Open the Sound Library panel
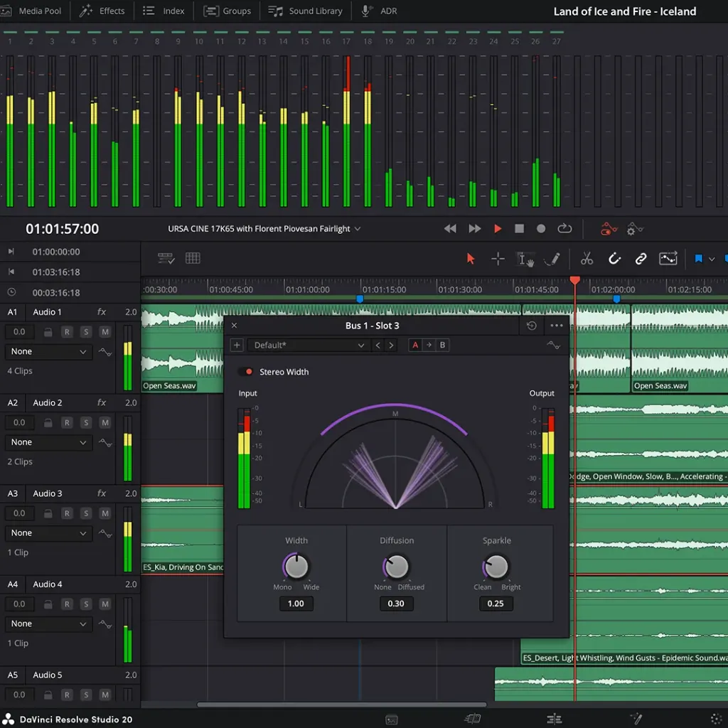 [305, 11]
